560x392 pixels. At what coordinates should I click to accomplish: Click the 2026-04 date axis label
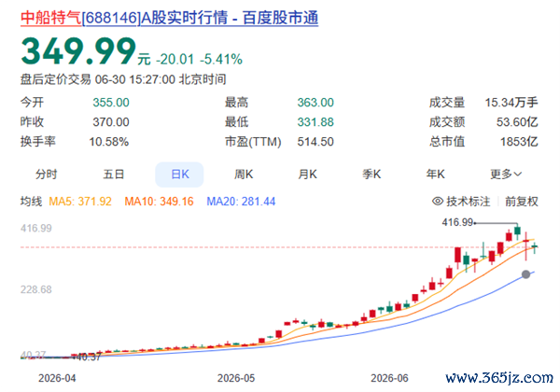pos(57,378)
